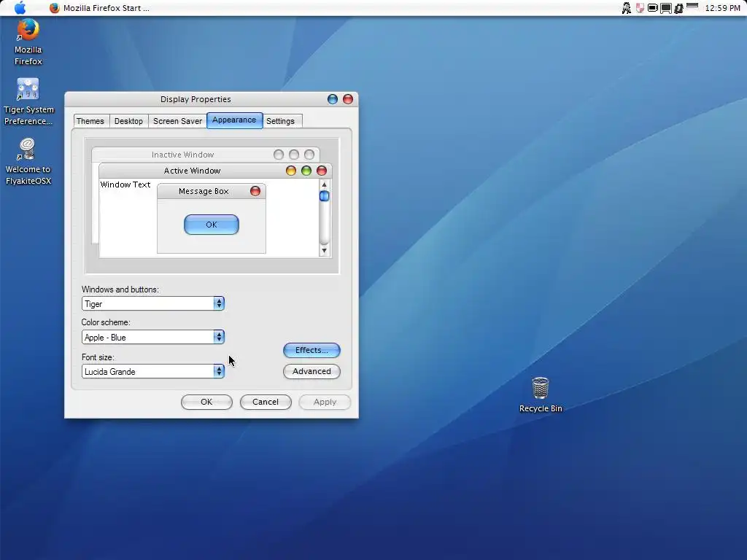Click the Effects... button
Viewport: 747px width, 560px height.
(x=311, y=350)
